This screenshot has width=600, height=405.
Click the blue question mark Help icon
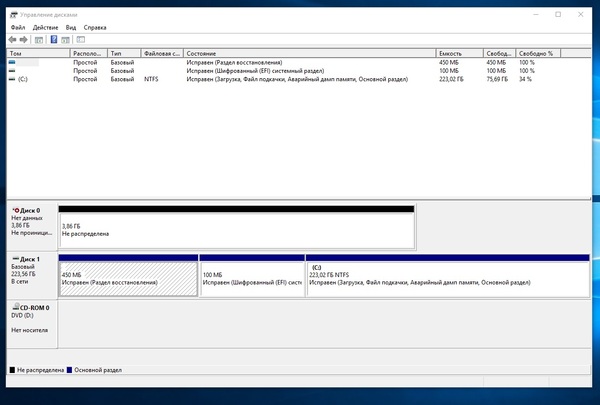pos(54,39)
